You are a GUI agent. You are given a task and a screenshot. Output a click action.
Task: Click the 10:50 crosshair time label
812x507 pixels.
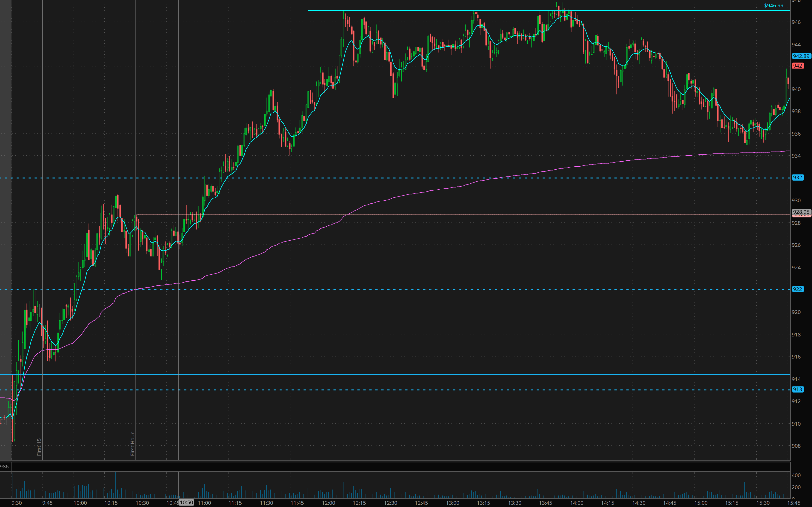pyautogui.click(x=186, y=502)
